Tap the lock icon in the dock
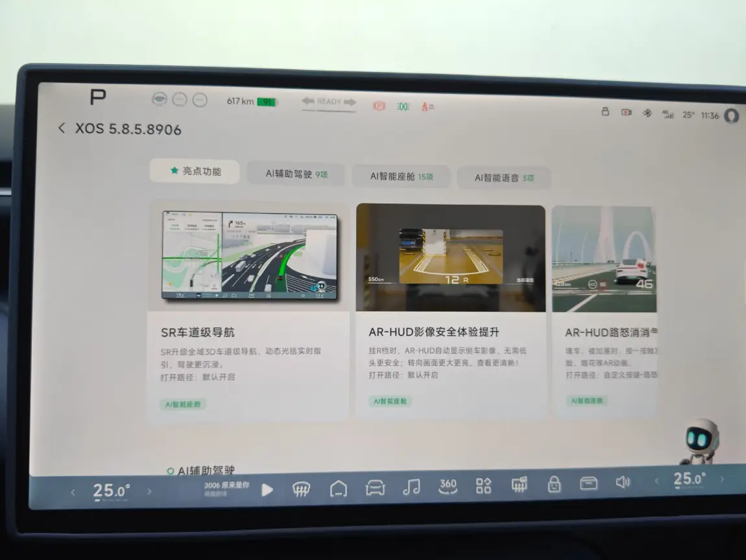Image resolution: width=746 pixels, height=560 pixels. [554, 484]
